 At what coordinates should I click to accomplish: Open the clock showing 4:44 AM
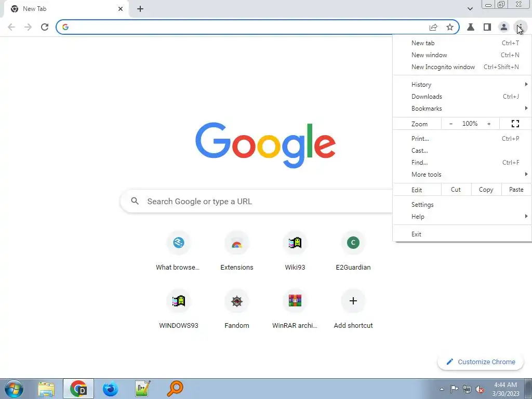click(x=506, y=389)
